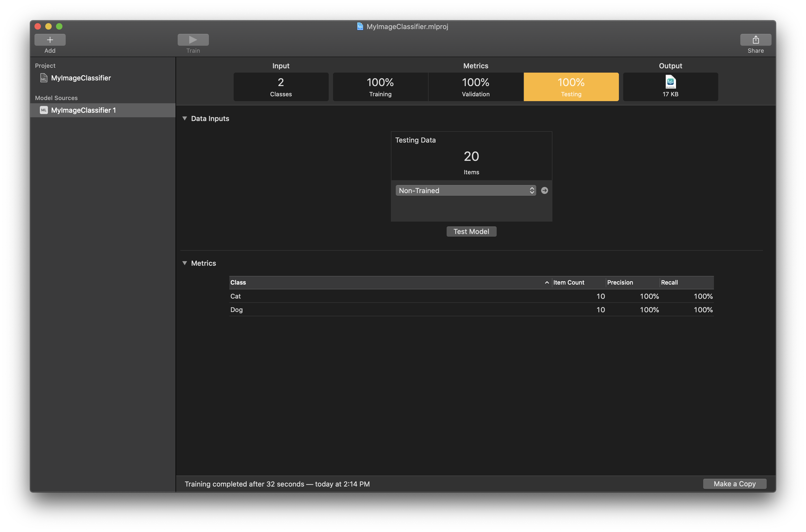Switch to the Validation metrics tab

coord(475,87)
